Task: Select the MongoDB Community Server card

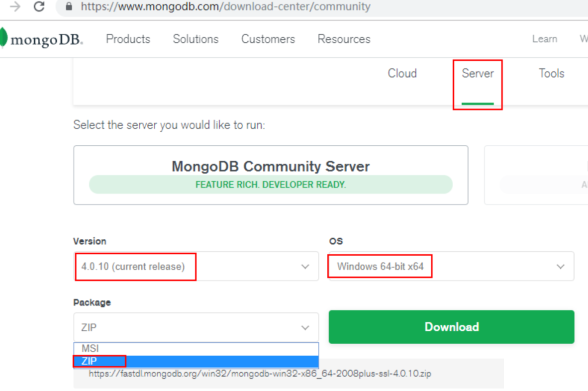Action: tap(271, 175)
